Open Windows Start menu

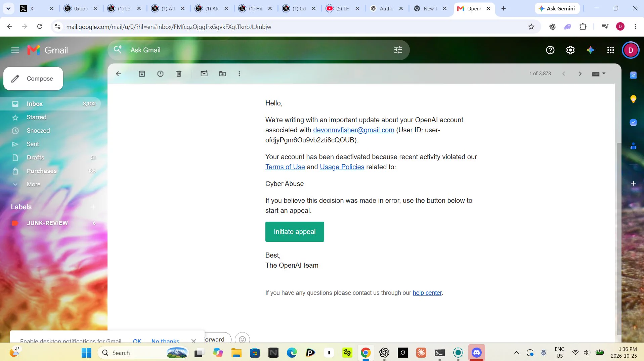tap(86, 353)
